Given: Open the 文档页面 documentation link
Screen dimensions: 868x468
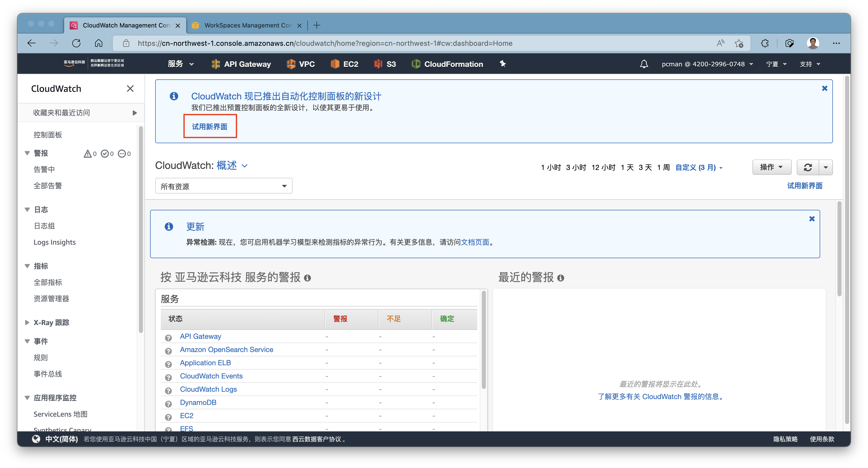Looking at the screenshot, I should pyautogui.click(x=475, y=242).
